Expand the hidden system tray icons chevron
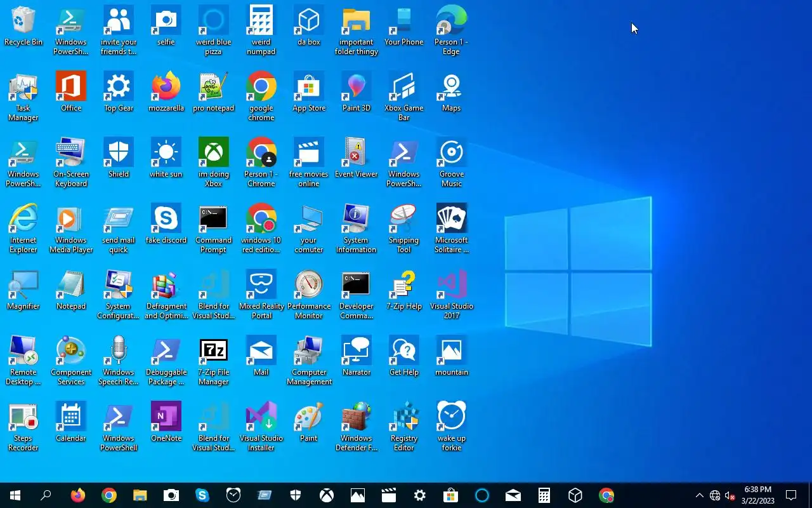812x508 pixels. (x=700, y=495)
